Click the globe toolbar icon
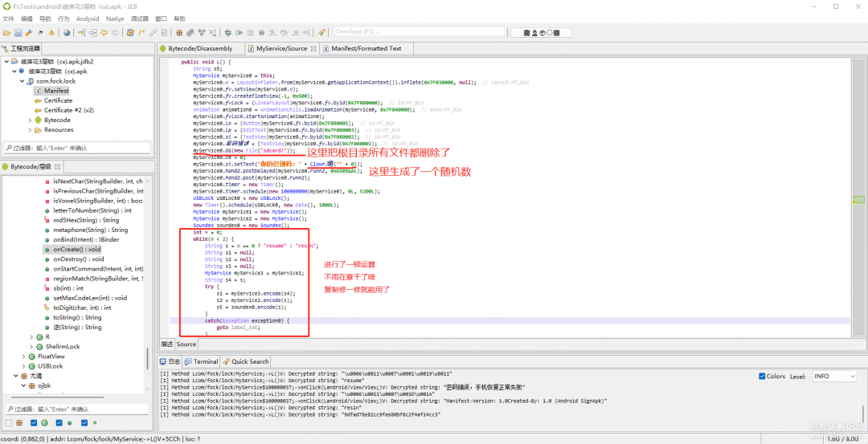This screenshot has width=868, height=444. (67, 33)
